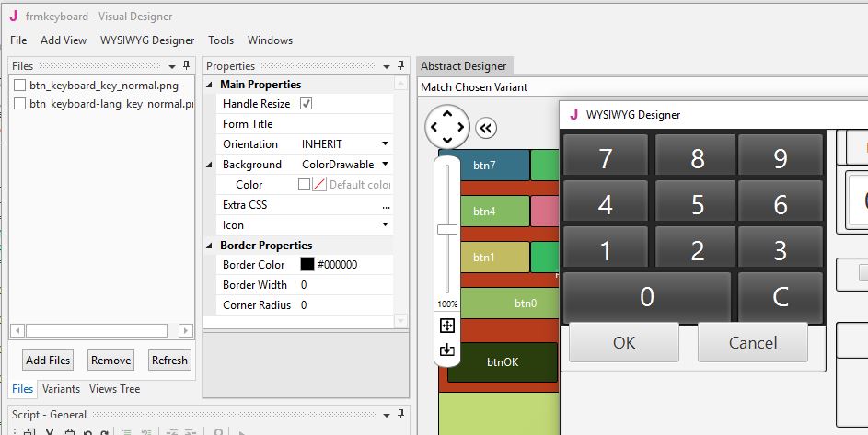
Task: Open the Windows menu
Action: click(x=270, y=40)
